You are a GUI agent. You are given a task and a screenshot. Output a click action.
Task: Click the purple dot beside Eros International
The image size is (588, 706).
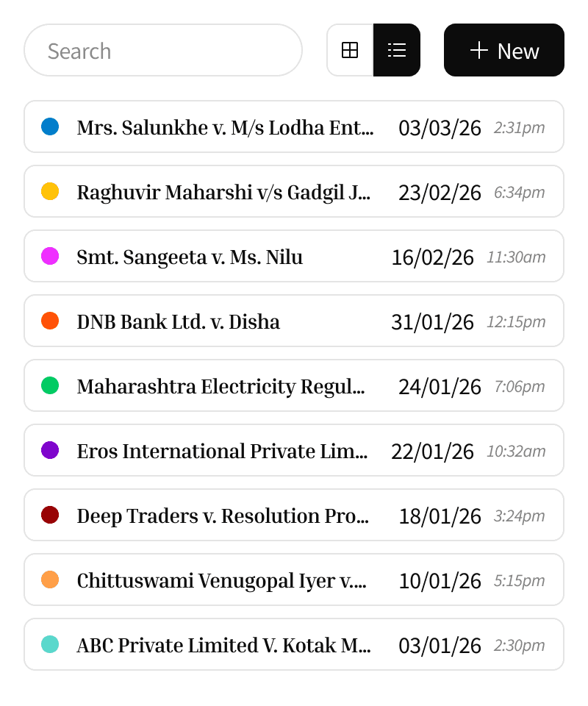(50, 450)
